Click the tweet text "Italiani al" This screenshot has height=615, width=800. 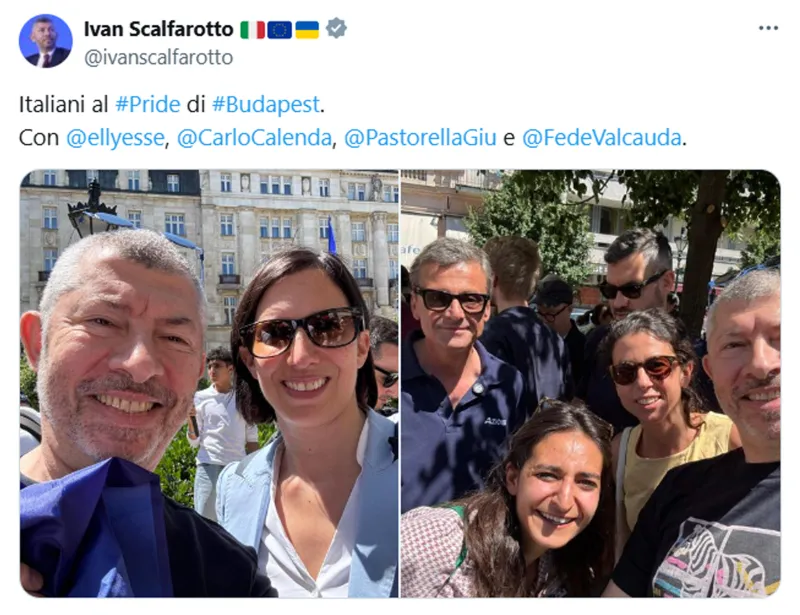coord(63,104)
